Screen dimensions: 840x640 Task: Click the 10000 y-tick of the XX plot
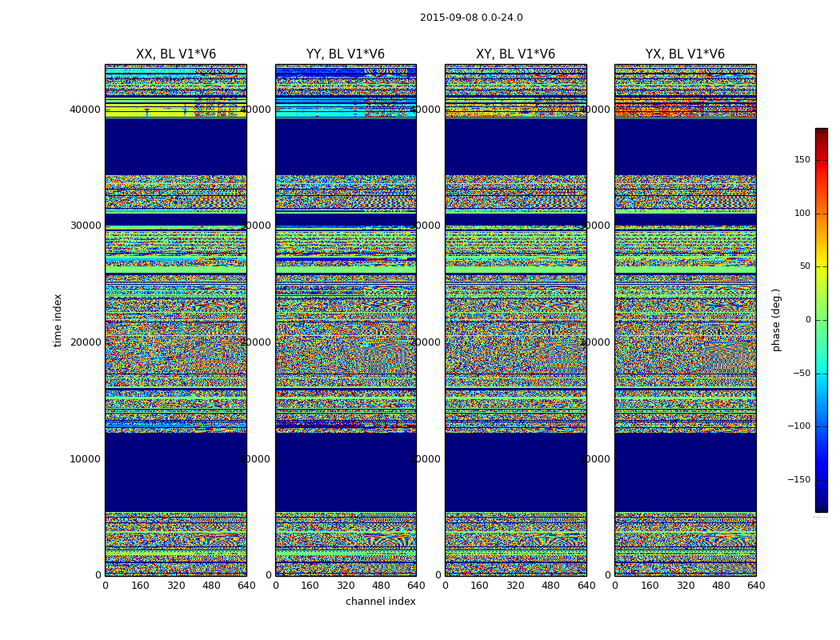tap(86, 458)
